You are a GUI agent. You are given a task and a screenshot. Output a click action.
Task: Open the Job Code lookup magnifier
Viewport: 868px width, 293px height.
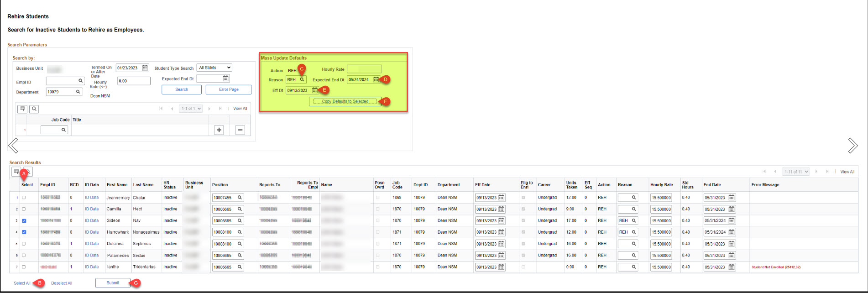point(63,130)
